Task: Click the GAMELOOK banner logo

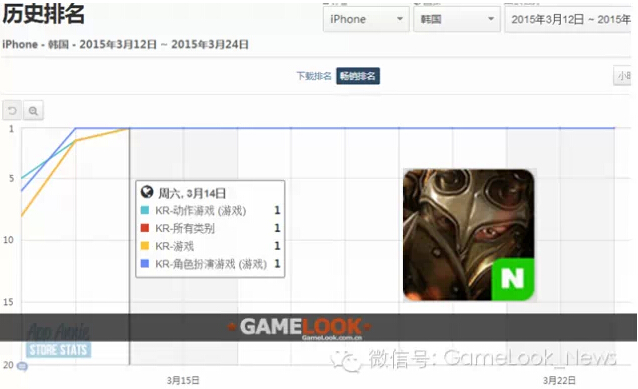Action: pyautogui.click(x=299, y=327)
